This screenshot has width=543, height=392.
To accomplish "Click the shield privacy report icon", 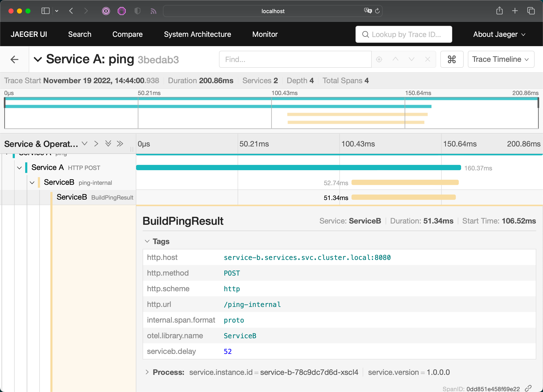I will [137, 11].
